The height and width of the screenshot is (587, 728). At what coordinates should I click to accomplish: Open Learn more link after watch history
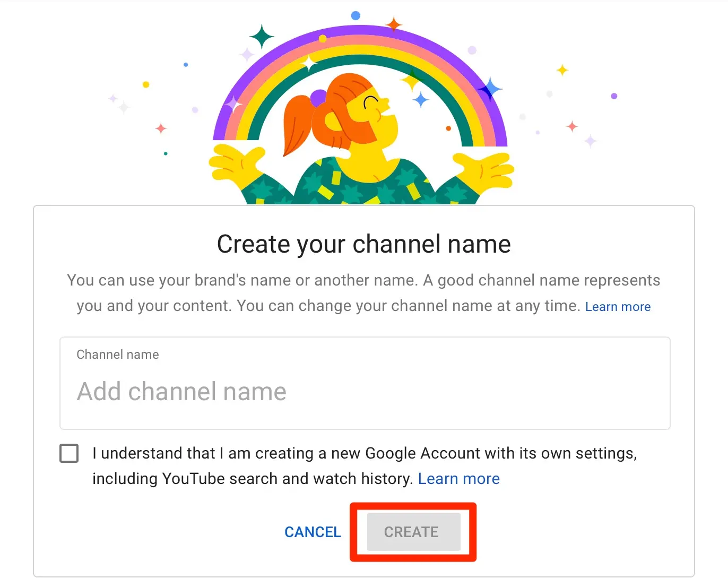(x=458, y=479)
